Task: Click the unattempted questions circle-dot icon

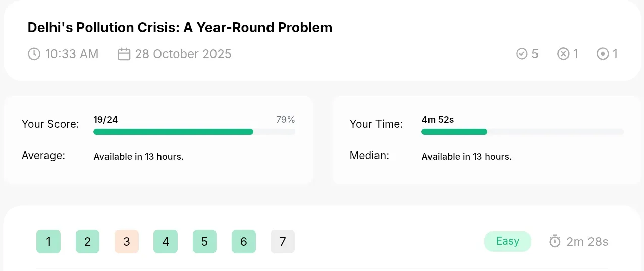Action: tap(603, 53)
